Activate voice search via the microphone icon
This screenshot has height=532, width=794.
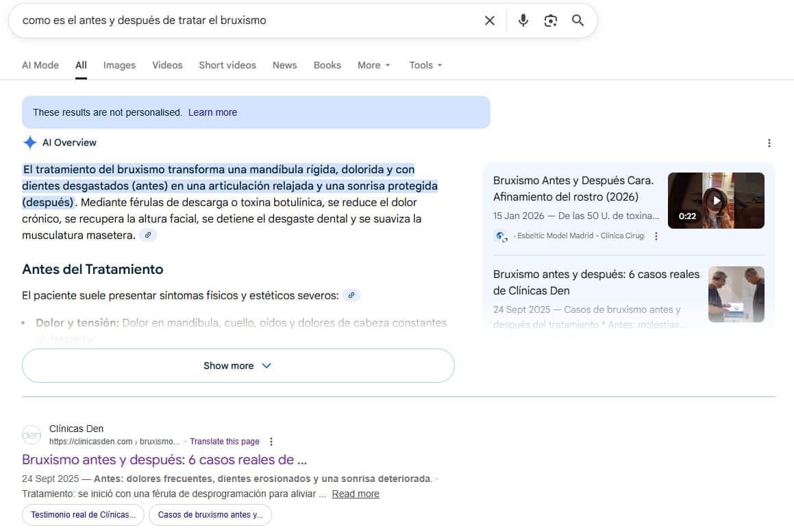[x=523, y=21]
